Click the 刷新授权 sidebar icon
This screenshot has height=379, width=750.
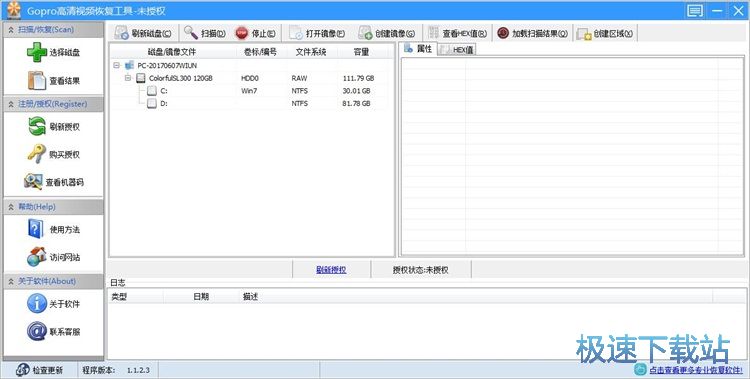[x=37, y=126]
